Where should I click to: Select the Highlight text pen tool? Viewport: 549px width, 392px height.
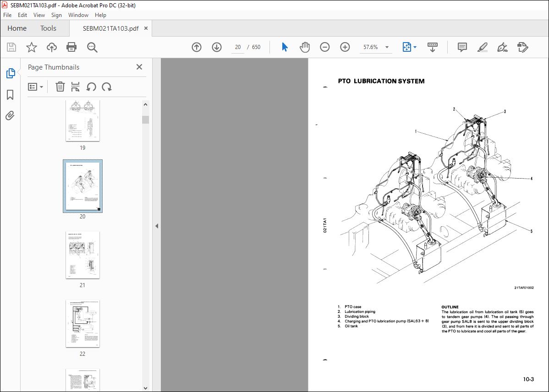(483, 47)
